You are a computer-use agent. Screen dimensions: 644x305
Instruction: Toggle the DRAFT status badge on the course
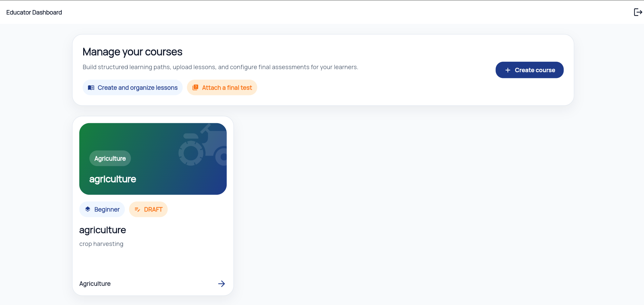148,209
